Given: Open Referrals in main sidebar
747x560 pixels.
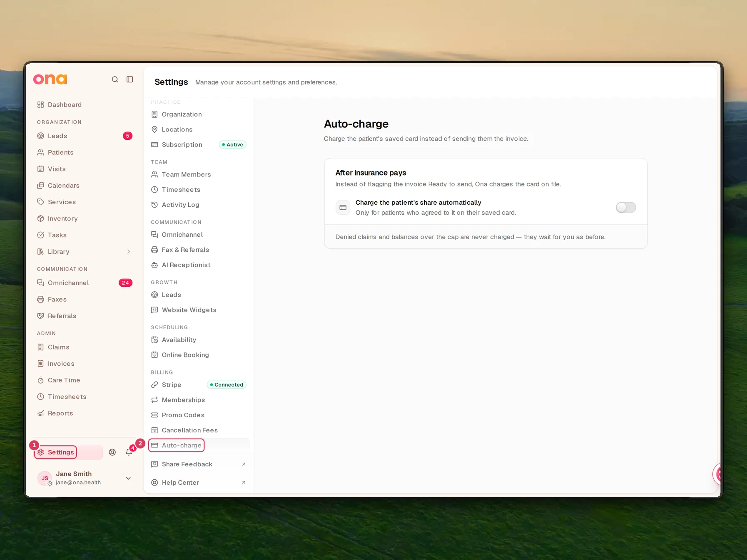Looking at the screenshot, I should coord(85,316).
